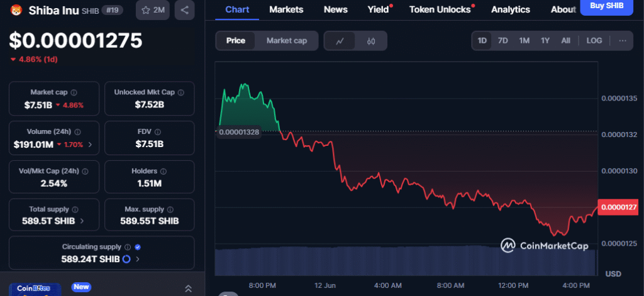This screenshot has width=644, height=296.
Task: Open the Analytics tab
Action: (x=511, y=9)
